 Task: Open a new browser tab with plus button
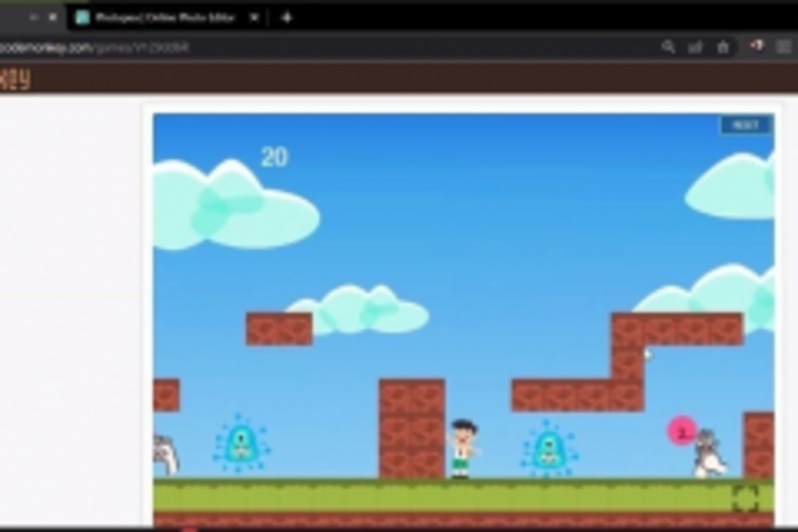click(286, 18)
